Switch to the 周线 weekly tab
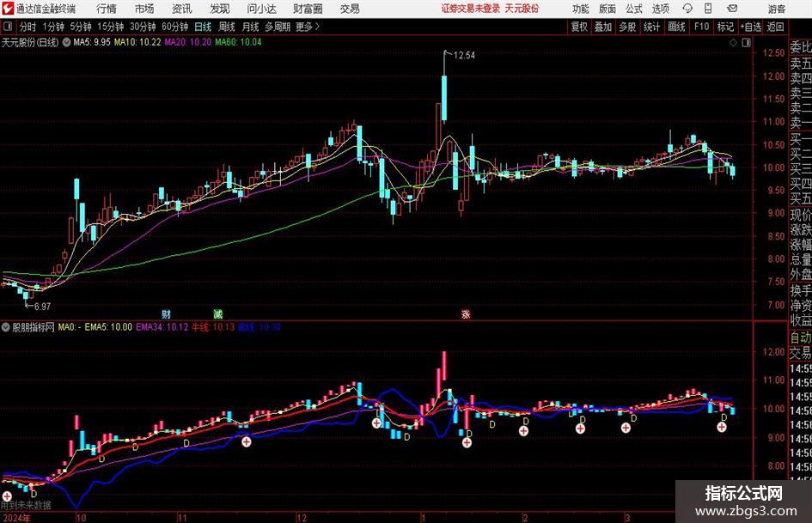This screenshot has height=523, width=812. click(227, 27)
